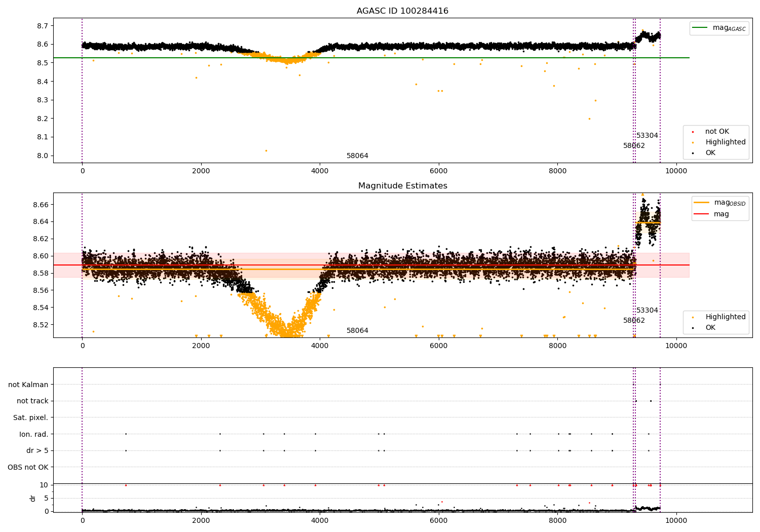Click the red "mag" legend line

point(701,214)
